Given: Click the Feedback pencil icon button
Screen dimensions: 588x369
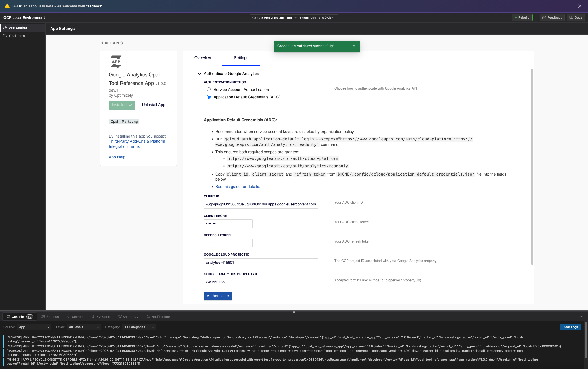Looking at the screenshot, I should click(544, 17).
